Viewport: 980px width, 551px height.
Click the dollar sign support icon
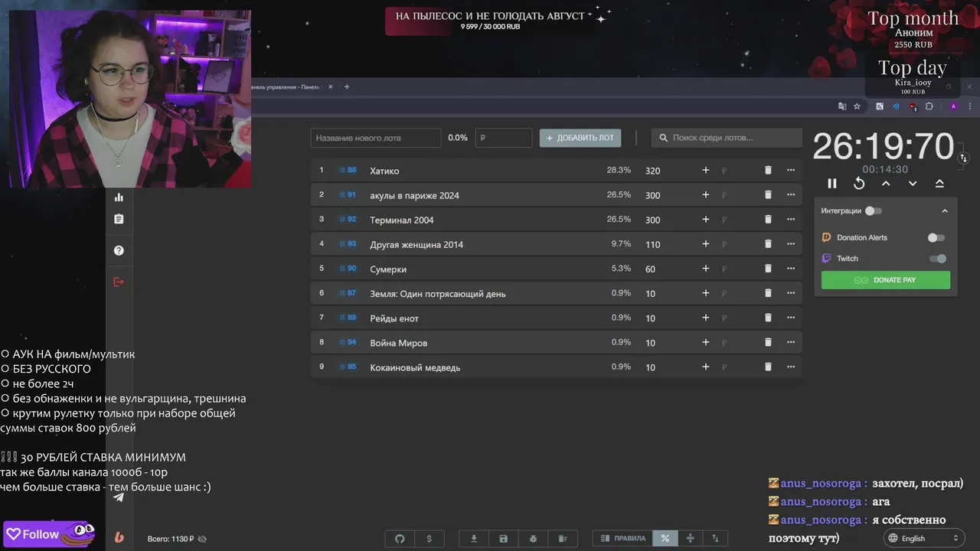click(x=429, y=539)
